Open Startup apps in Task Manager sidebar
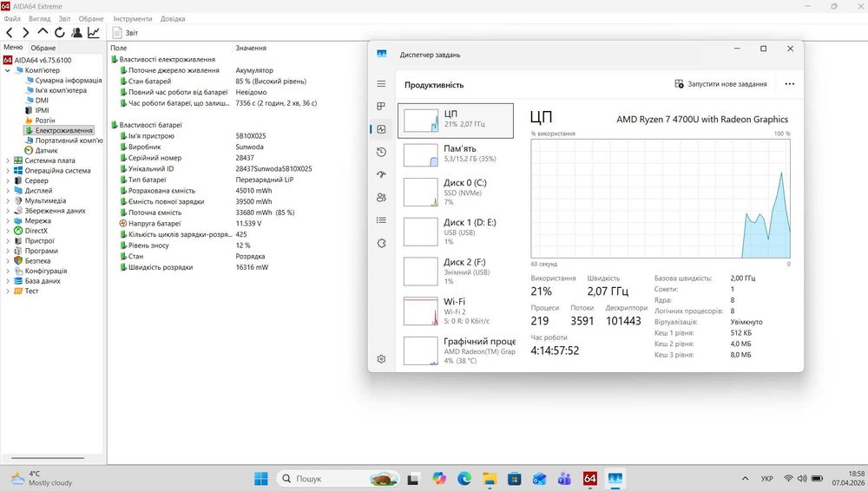The height and width of the screenshot is (491, 868). coord(381,174)
